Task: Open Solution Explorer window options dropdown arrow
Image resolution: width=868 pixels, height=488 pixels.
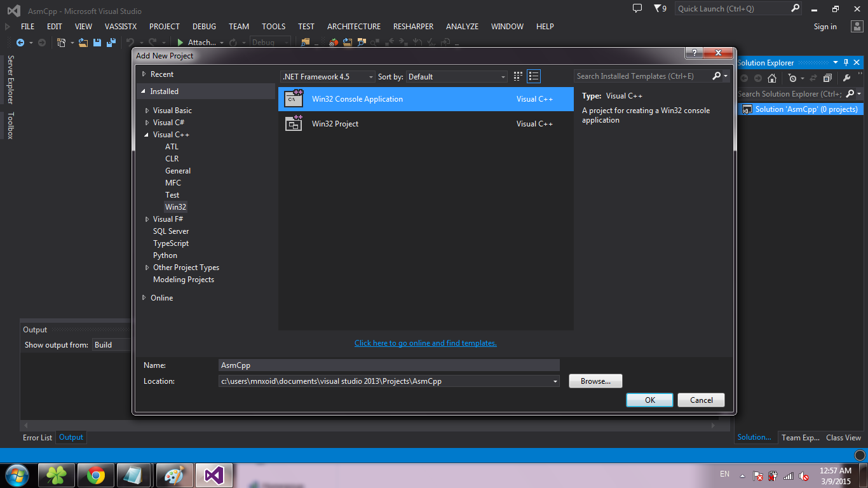Action: (x=836, y=62)
